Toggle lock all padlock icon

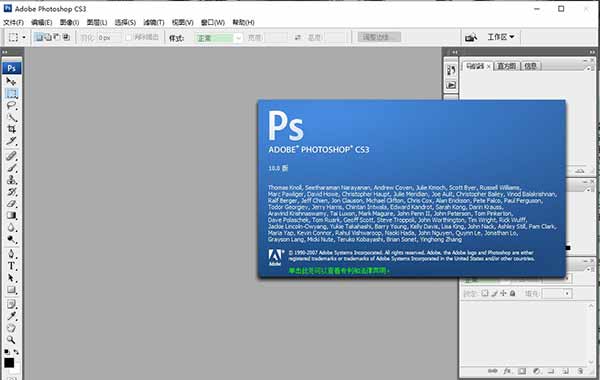(x=512, y=294)
